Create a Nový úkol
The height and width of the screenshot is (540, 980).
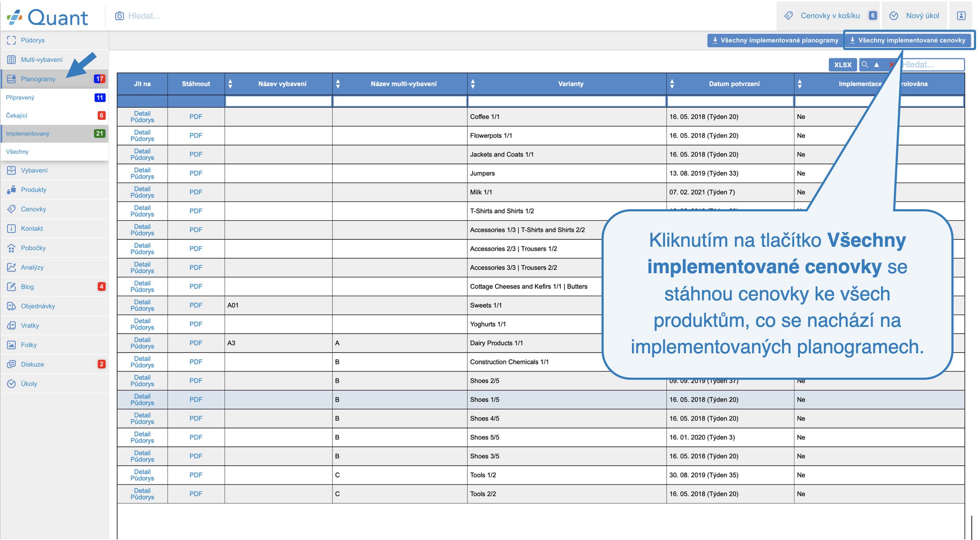pos(914,16)
